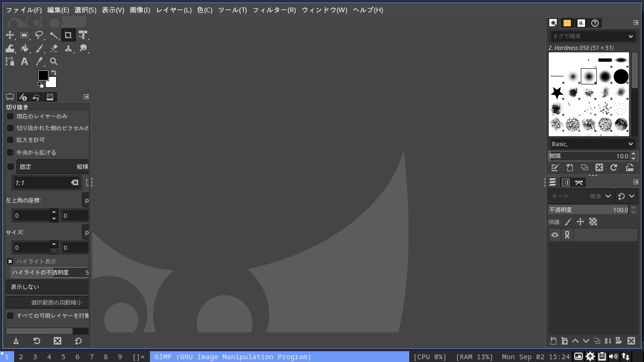Select the Paths tool
The height and width of the screenshot is (362, 644).
pos(10,61)
